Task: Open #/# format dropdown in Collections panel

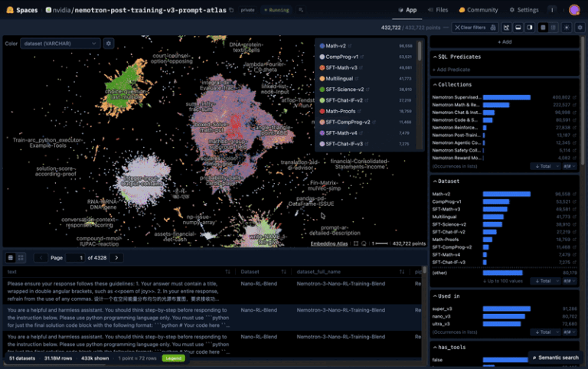Action: (x=570, y=166)
